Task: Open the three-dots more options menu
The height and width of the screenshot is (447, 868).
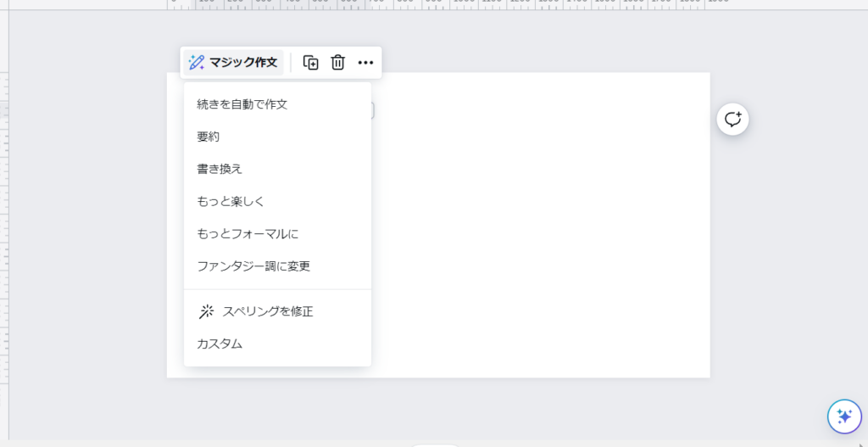Action: (x=365, y=62)
